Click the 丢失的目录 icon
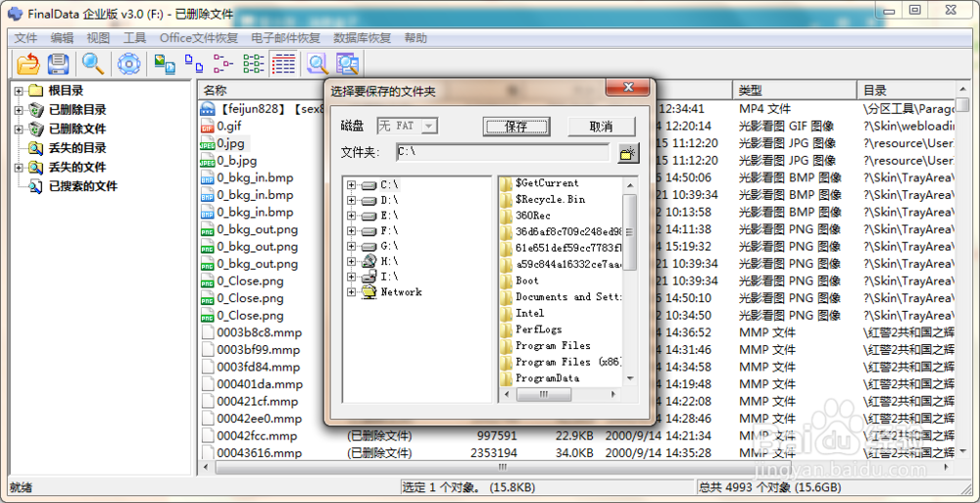Image resolution: width=980 pixels, height=503 pixels. pyautogui.click(x=35, y=148)
